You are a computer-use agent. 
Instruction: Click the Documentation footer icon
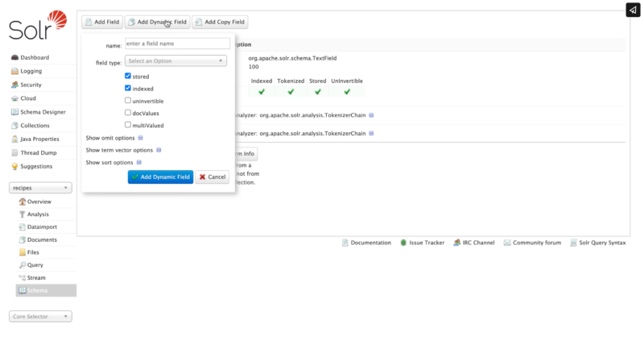tap(345, 243)
